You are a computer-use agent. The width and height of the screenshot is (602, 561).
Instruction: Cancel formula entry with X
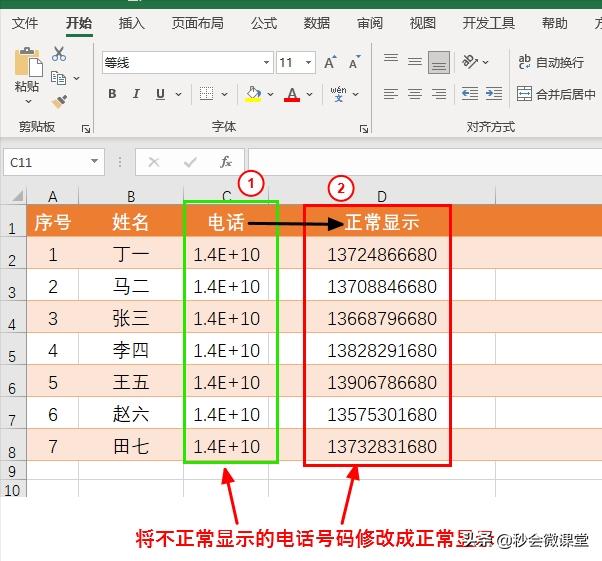[x=154, y=162]
